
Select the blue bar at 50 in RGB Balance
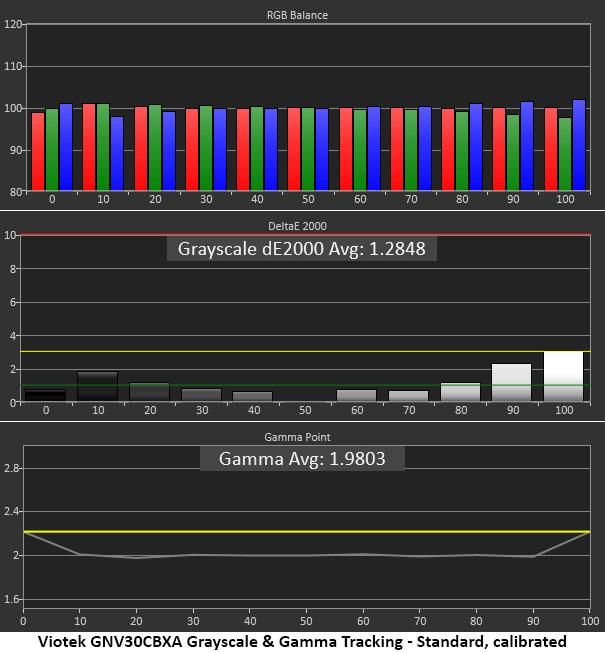click(322, 150)
